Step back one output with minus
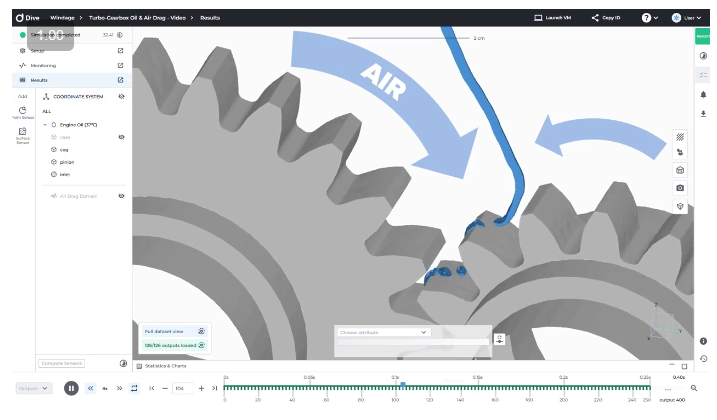This screenshot has height=420, width=717. [165, 388]
